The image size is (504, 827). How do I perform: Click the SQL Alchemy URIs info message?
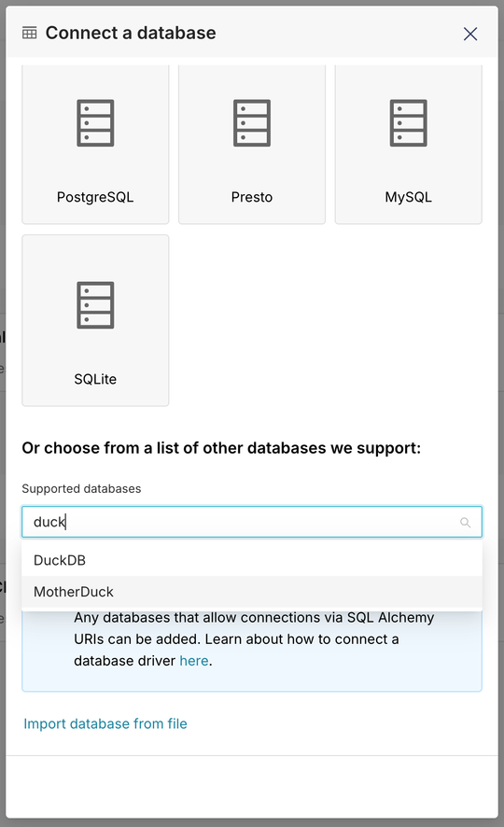254,639
